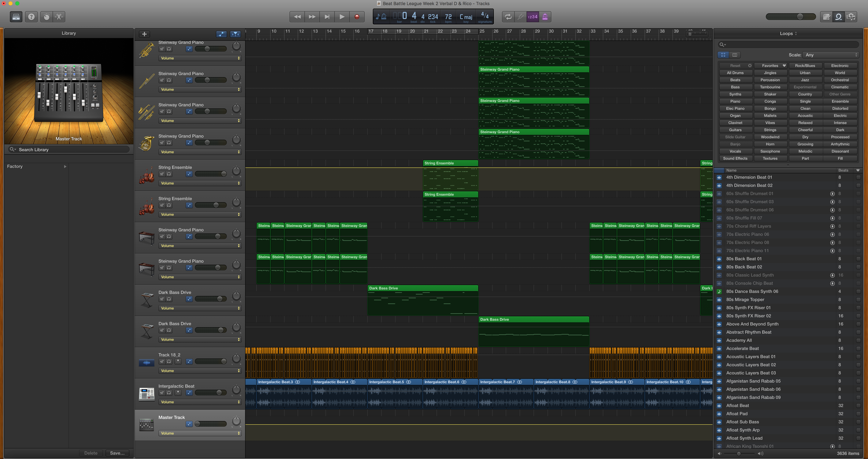Start playback with the Play button
This screenshot has width=868, height=459.
tap(342, 17)
